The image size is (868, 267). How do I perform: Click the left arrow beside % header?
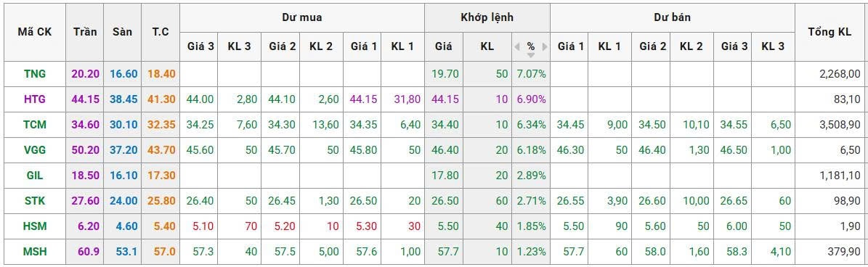point(517,47)
